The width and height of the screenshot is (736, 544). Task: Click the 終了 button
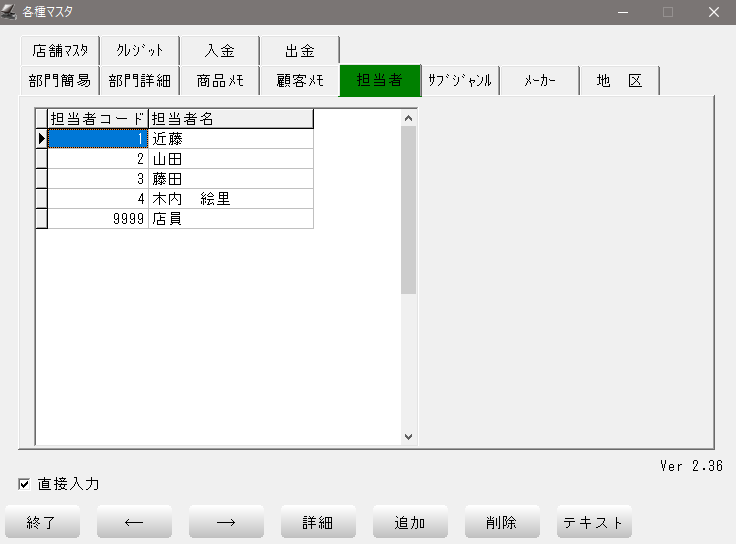[42, 522]
